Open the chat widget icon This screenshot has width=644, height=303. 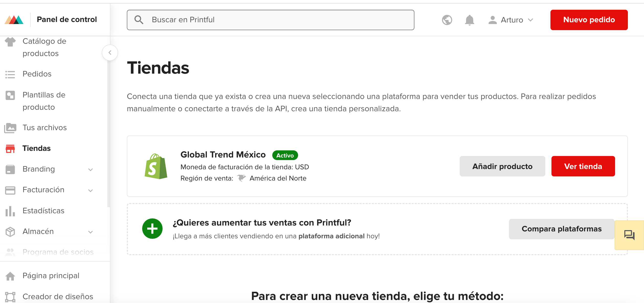click(x=629, y=235)
